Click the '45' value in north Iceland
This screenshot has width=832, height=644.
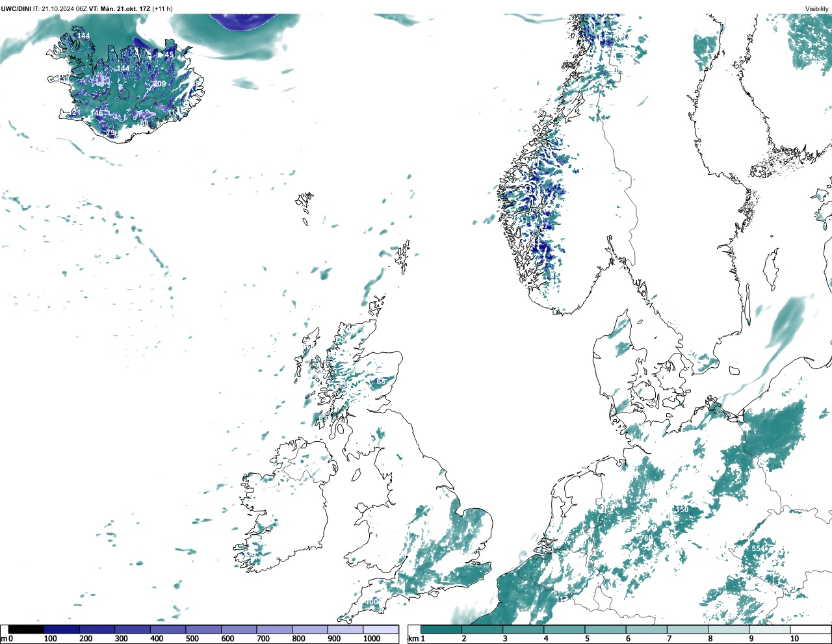(169, 55)
